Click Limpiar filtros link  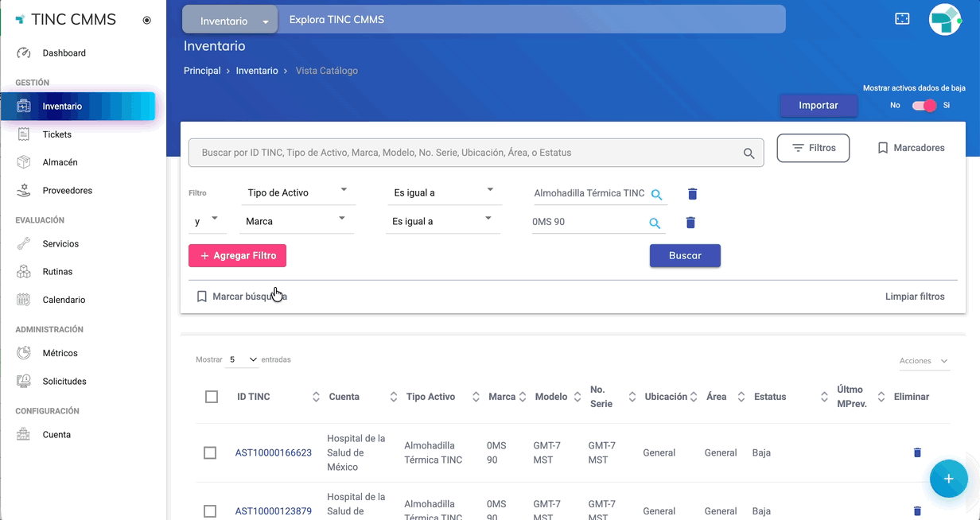(x=915, y=297)
